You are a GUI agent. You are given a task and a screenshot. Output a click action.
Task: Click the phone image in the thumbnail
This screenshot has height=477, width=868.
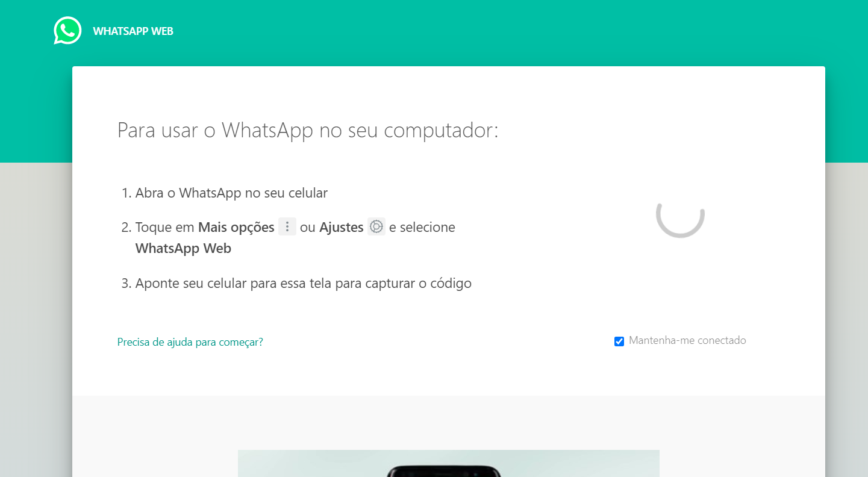tap(444, 470)
